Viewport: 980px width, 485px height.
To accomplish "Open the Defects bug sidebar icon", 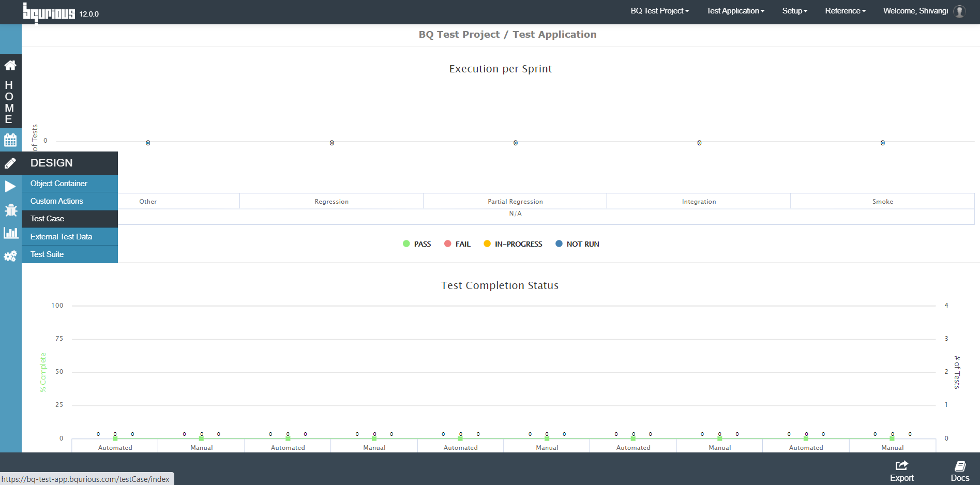I will point(10,210).
